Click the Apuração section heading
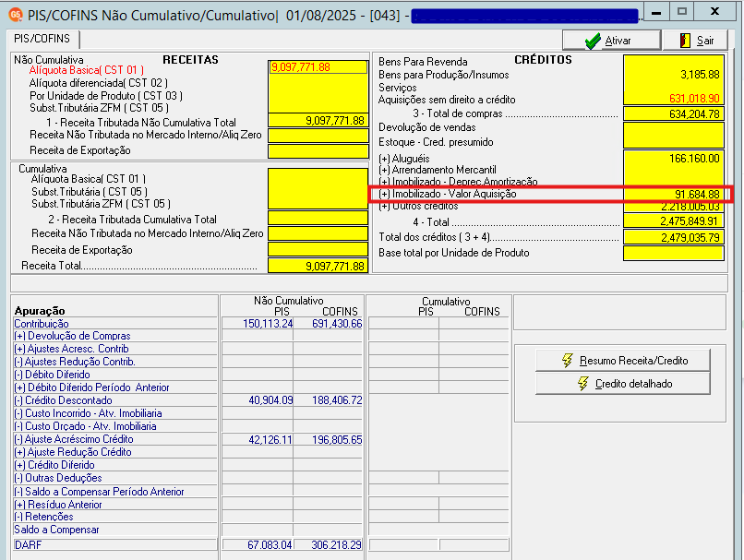The height and width of the screenshot is (560, 744). point(40,311)
